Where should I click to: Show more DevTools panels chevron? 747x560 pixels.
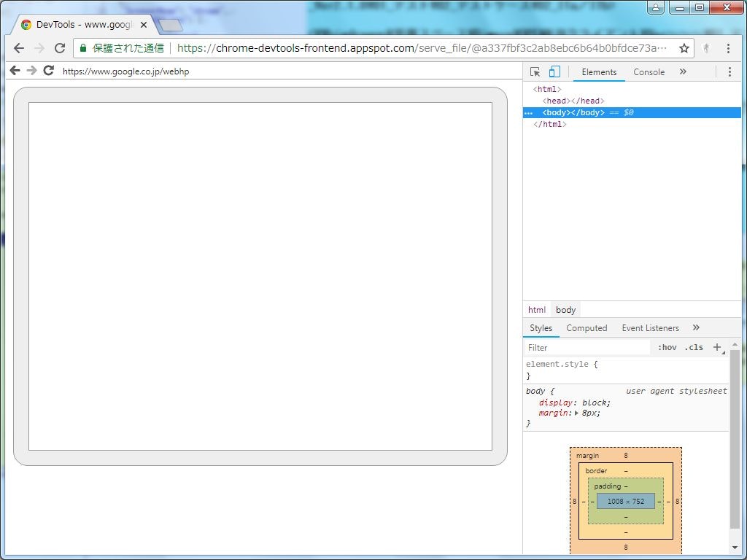pyautogui.click(x=683, y=71)
